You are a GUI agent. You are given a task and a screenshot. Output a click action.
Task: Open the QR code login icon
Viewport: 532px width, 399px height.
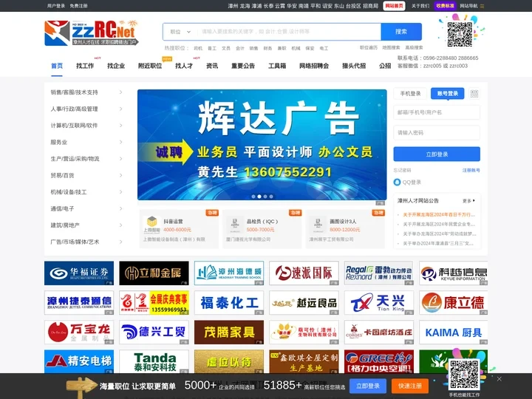(474, 94)
